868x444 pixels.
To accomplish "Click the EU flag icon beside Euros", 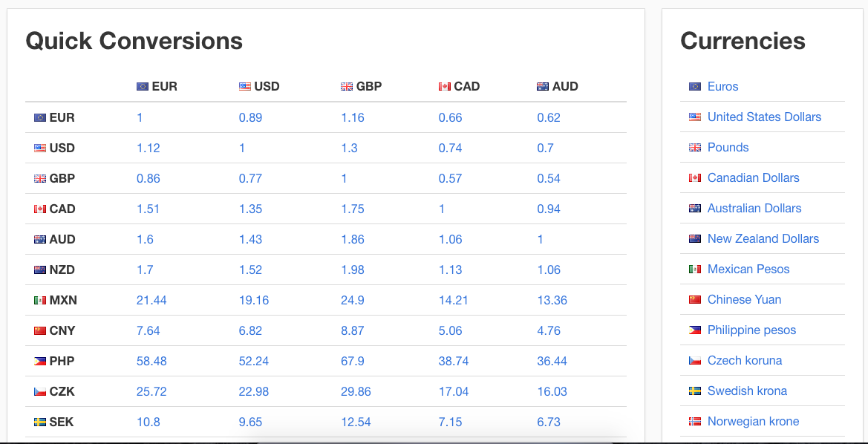I will (695, 86).
